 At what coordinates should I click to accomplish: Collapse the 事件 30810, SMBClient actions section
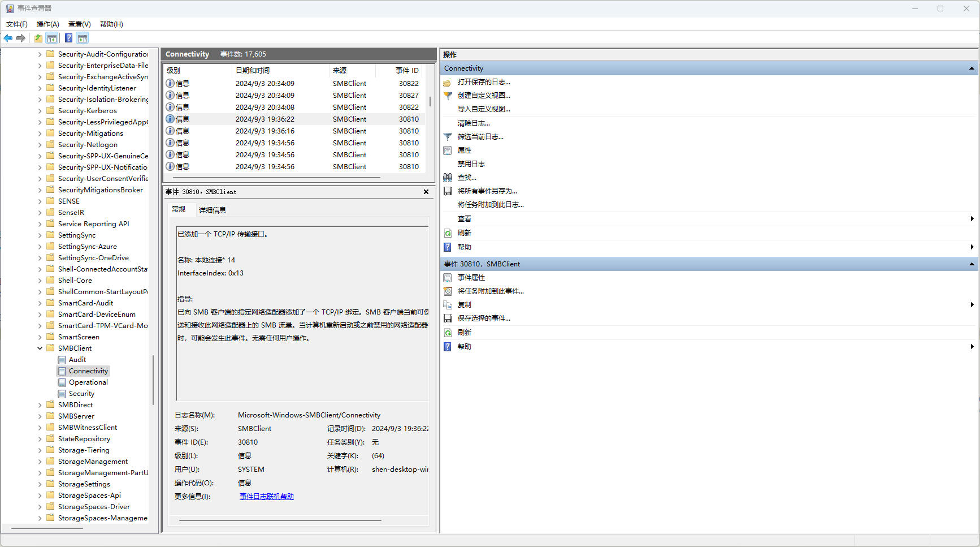tap(972, 264)
